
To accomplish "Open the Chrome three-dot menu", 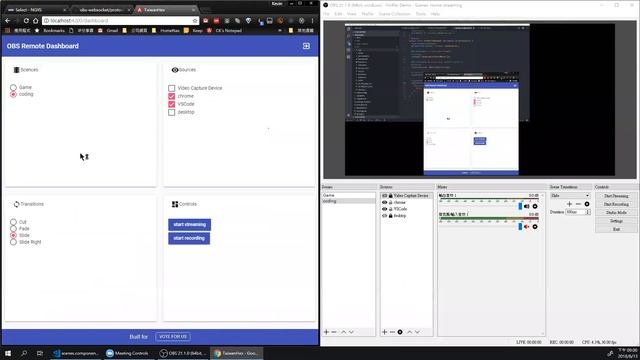I will [x=312, y=20].
